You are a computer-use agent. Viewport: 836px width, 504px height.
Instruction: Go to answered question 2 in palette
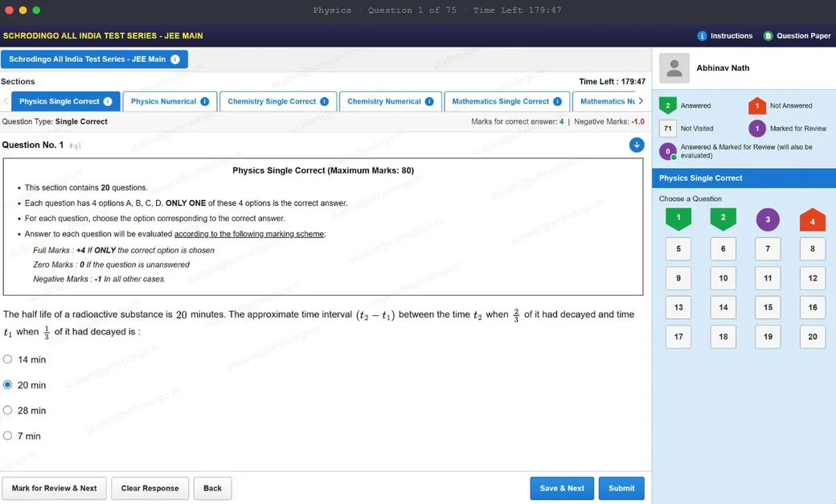(723, 219)
